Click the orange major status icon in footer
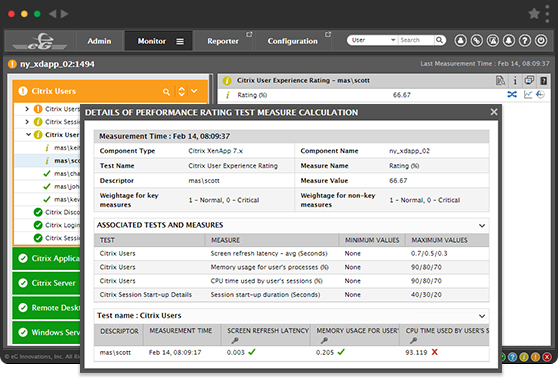The width and height of the screenshot is (558, 382). click(535, 357)
